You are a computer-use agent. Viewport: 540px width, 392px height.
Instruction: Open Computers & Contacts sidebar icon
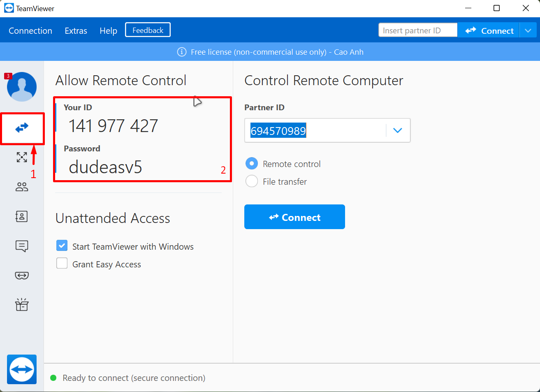pyautogui.click(x=22, y=216)
